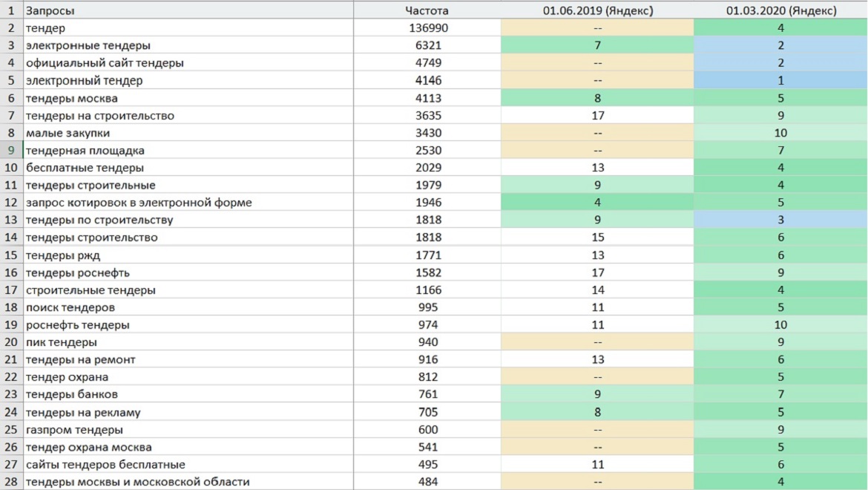Select frequency cell 495

point(427,464)
